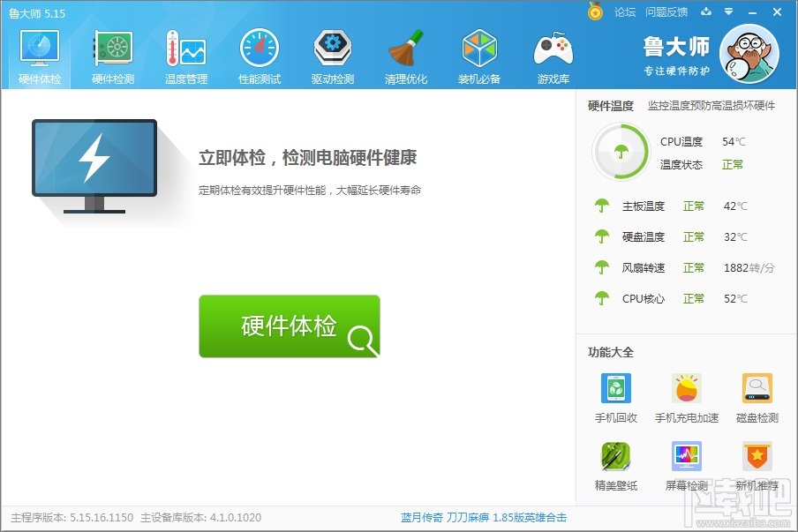The width and height of the screenshot is (798, 532).
Task: Open the 清理优化 cleanup optimization tool
Action: (x=405, y=55)
